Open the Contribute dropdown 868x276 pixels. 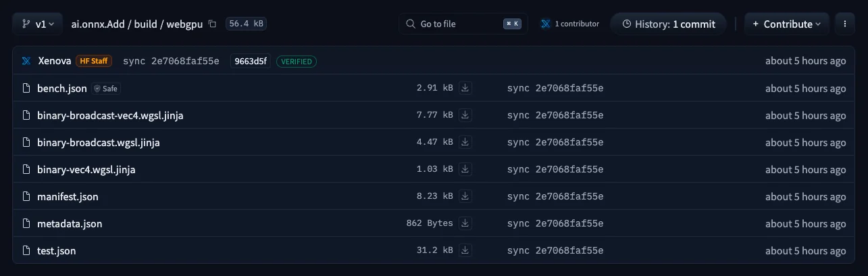(786, 24)
